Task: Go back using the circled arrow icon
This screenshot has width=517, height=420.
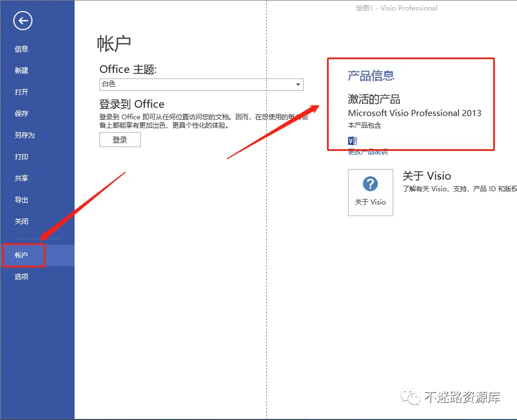Action: (23, 21)
